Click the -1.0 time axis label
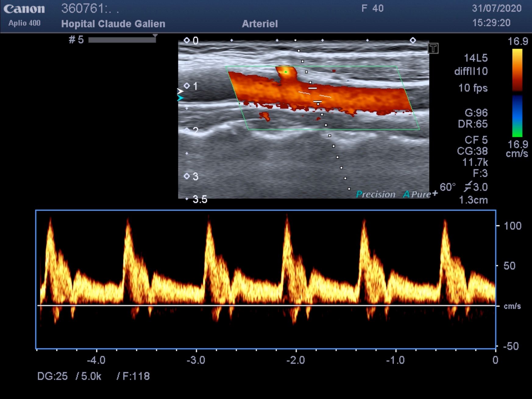Viewport: 532px width, 399px height. (x=395, y=360)
